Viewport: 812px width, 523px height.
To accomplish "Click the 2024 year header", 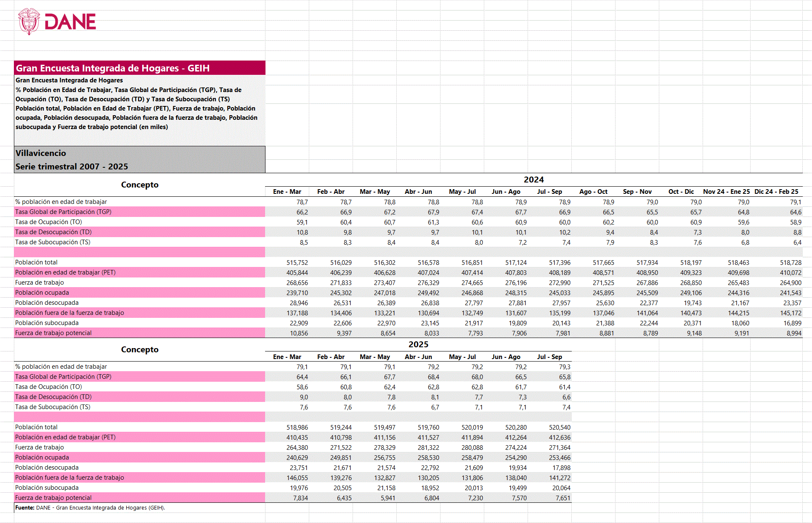I will point(533,180).
